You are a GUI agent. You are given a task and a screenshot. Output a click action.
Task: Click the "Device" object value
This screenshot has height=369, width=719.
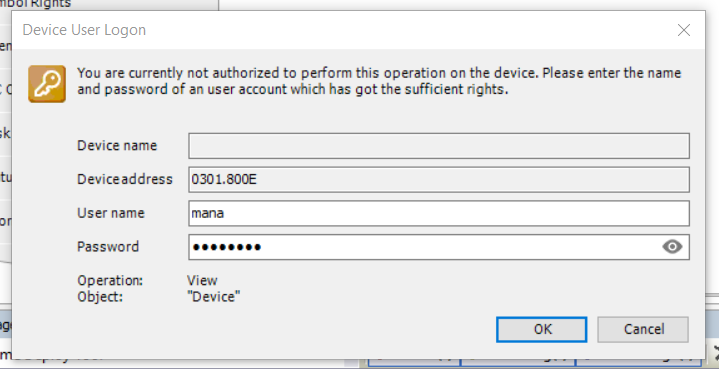point(214,297)
